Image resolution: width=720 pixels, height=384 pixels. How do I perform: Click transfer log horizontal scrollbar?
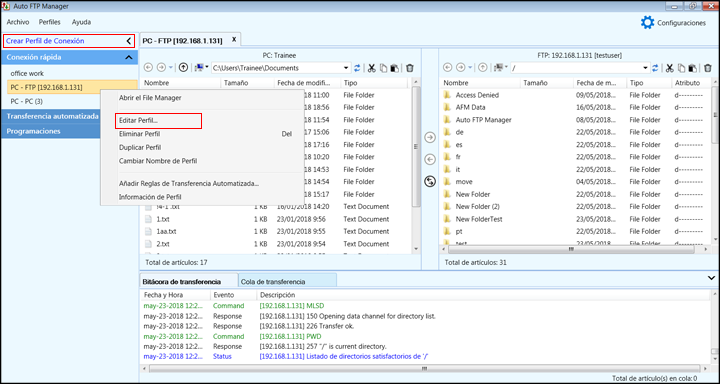425,368
